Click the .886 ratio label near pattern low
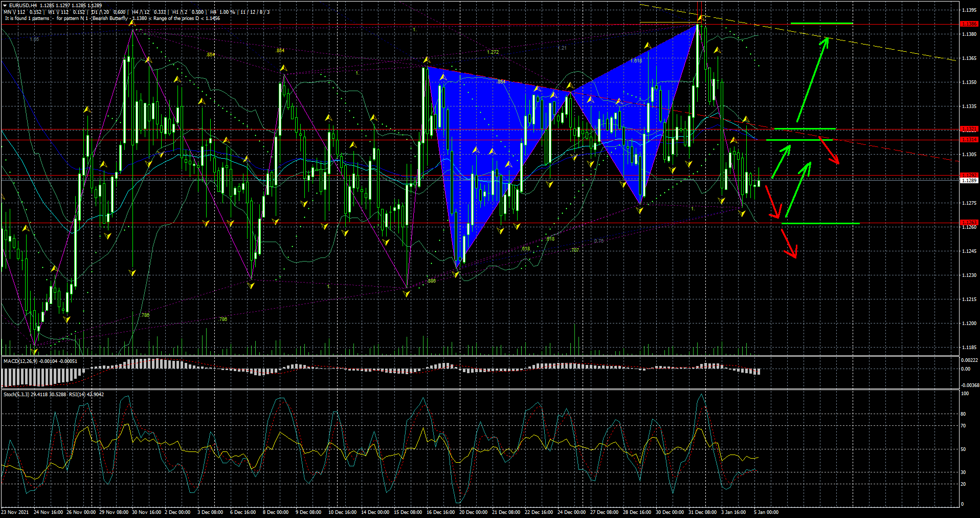Image resolution: width=980 pixels, height=518 pixels. click(432, 281)
